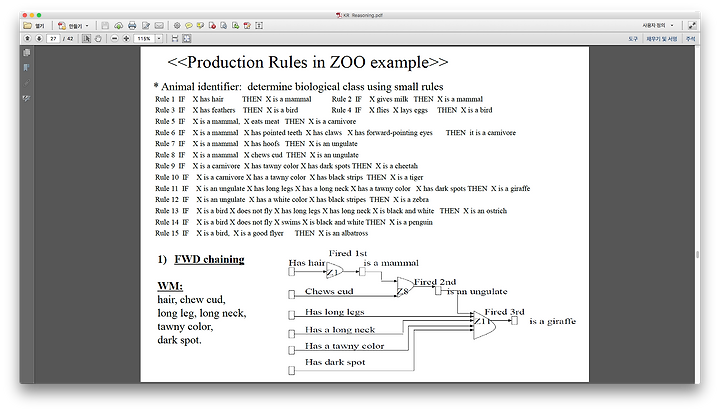Choose the Select tool cursor icon
Image resolution: width=720 pixels, height=412 pixels.
(x=86, y=39)
